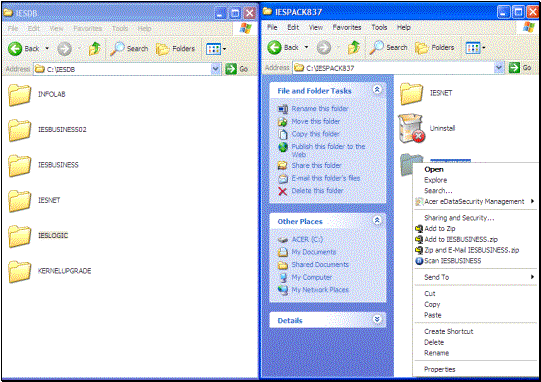
Task: Open My Computer in Other Places
Action: 312,277
